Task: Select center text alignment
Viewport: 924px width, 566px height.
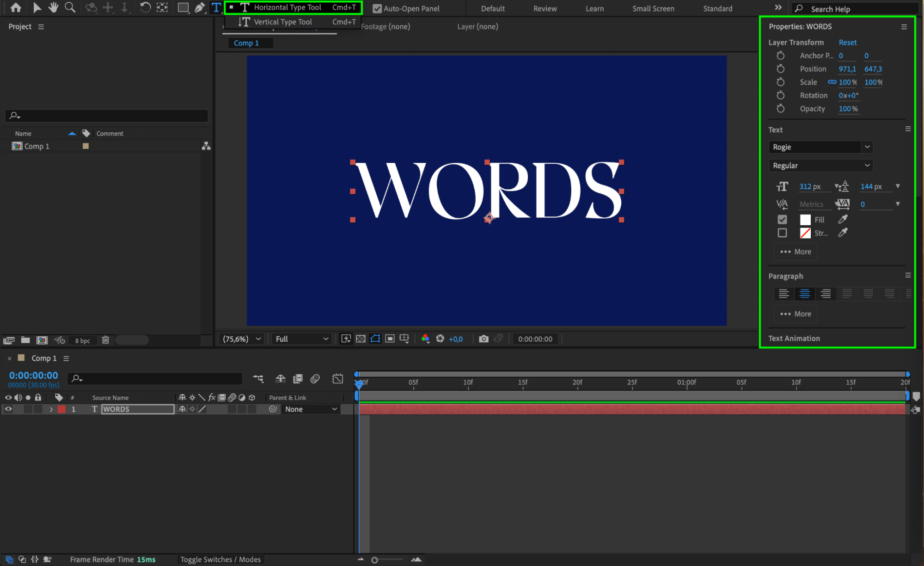Action: [804, 294]
